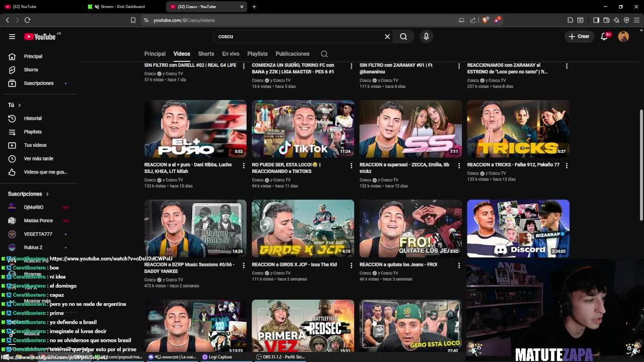
Task: Click the Crear button
Action: (x=579, y=36)
